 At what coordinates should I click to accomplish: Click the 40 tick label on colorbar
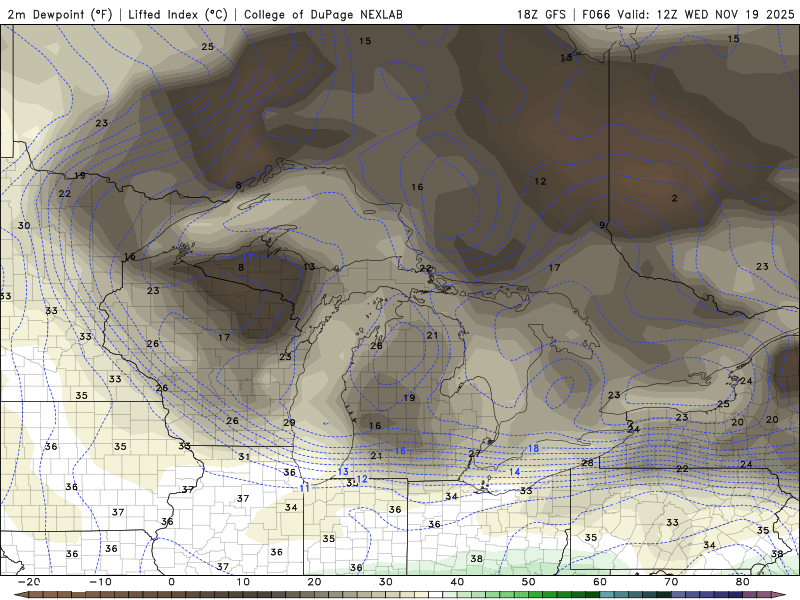pos(457,582)
